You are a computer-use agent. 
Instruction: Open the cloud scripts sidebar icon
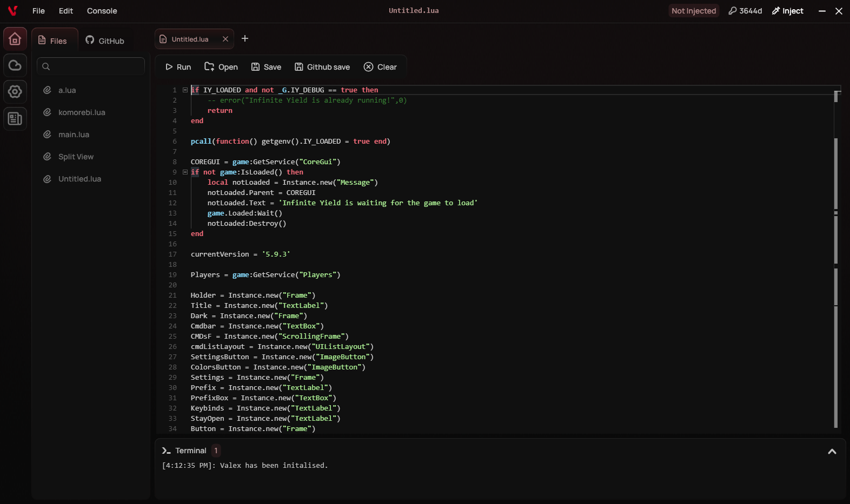click(15, 65)
